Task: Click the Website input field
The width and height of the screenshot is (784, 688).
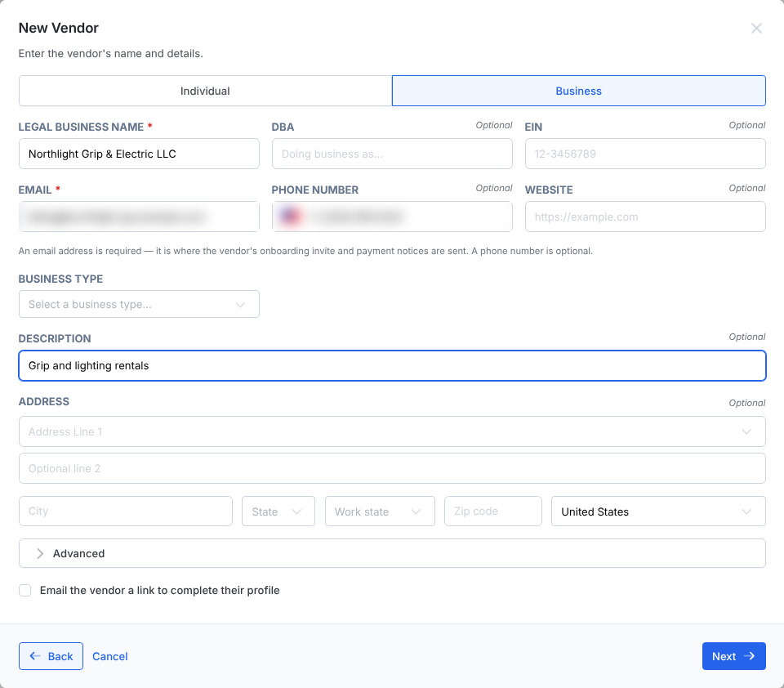Action: coord(645,217)
